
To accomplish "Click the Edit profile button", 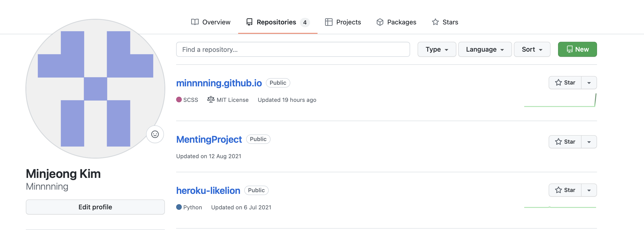I will (x=95, y=207).
